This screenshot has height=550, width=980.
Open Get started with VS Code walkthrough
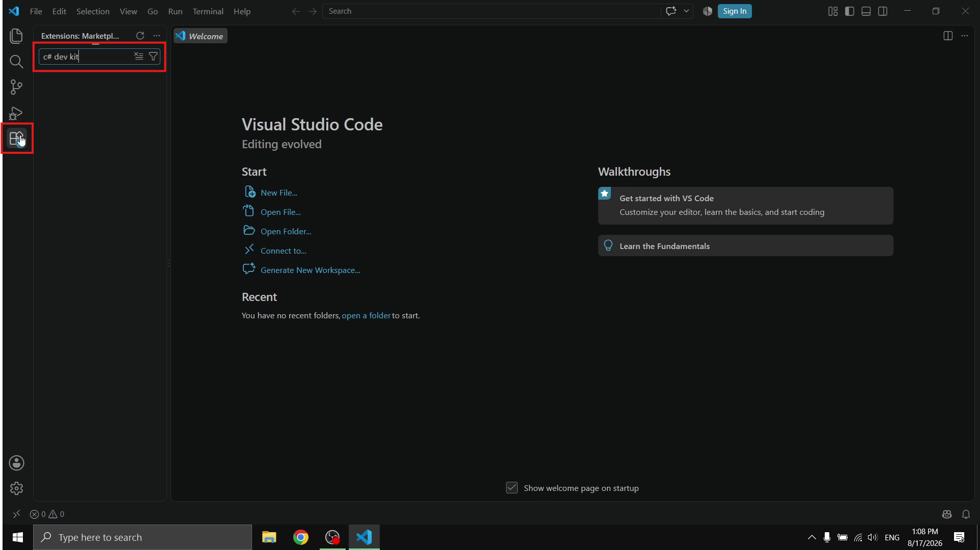[745, 205]
